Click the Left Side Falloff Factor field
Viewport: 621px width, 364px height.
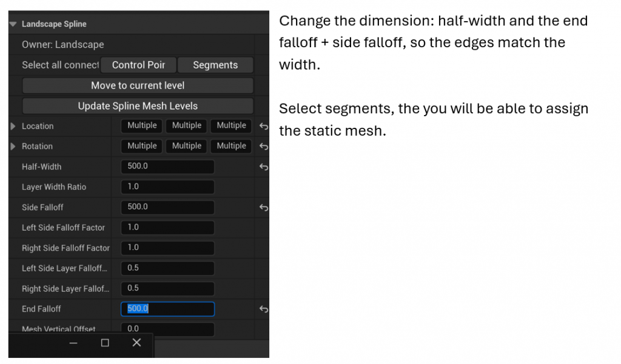(x=167, y=228)
